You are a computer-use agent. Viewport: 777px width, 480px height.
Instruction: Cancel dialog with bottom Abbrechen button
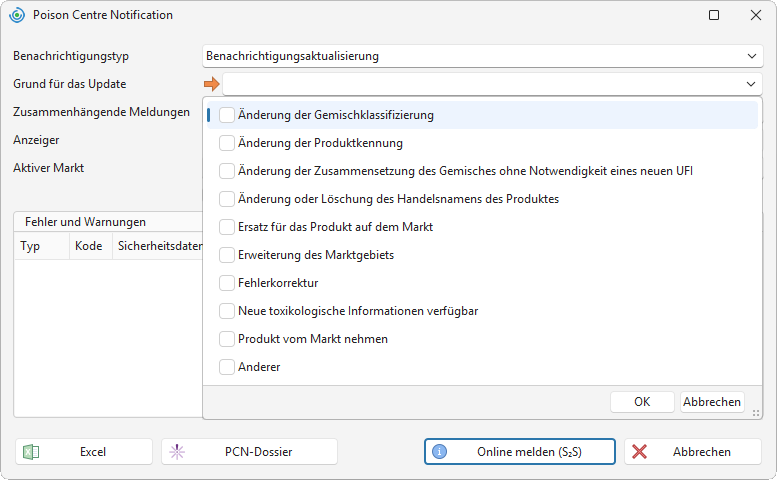click(693, 452)
